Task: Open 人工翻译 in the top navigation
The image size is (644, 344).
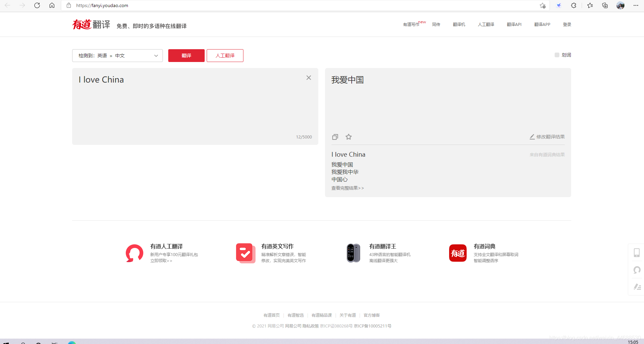Action: pyautogui.click(x=486, y=24)
